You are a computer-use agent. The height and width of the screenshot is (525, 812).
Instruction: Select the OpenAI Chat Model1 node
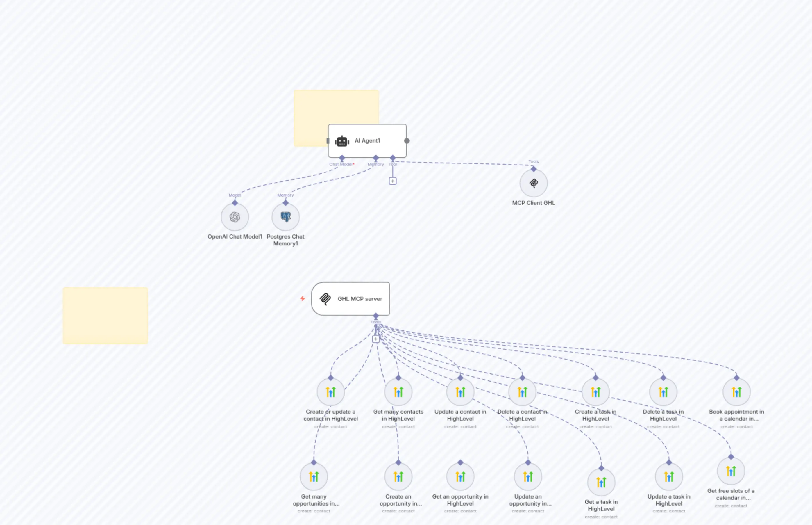235,217
